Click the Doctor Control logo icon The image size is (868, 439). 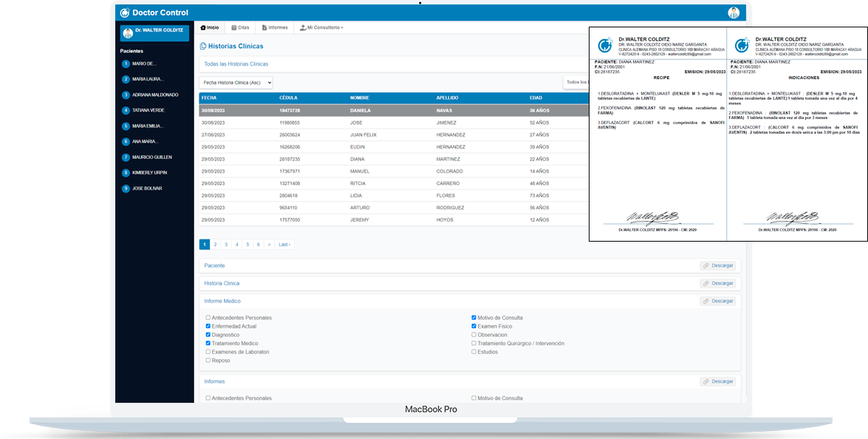pyautogui.click(x=124, y=13)
